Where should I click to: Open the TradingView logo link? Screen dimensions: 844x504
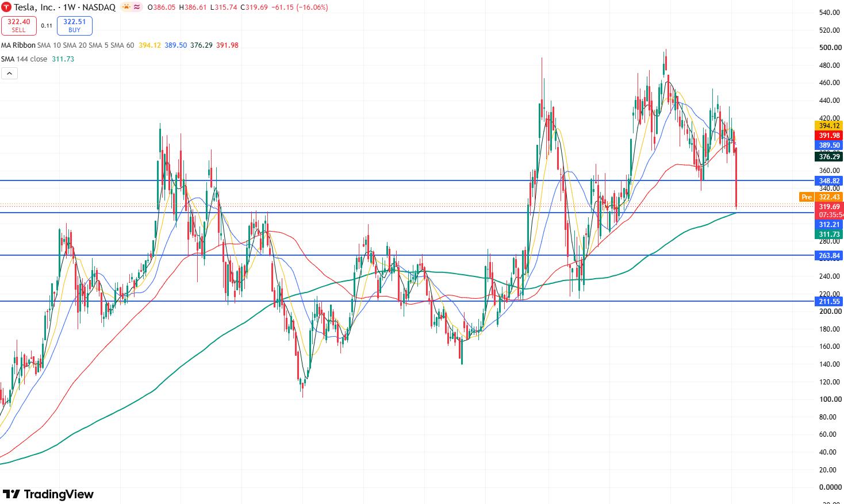point(48,494)
